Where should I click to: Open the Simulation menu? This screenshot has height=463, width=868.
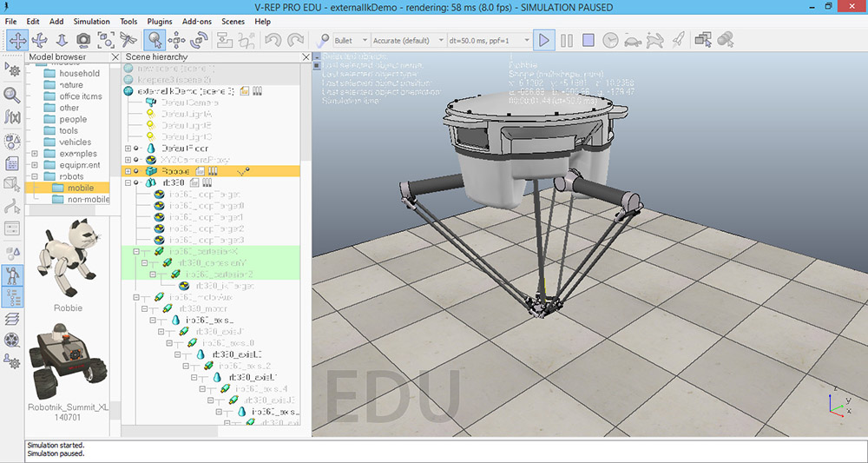pyautogui.click(x=91, y=21)
